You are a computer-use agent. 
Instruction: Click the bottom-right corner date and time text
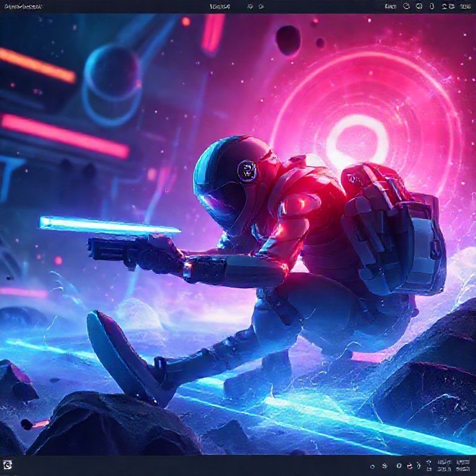coord(462,465)
